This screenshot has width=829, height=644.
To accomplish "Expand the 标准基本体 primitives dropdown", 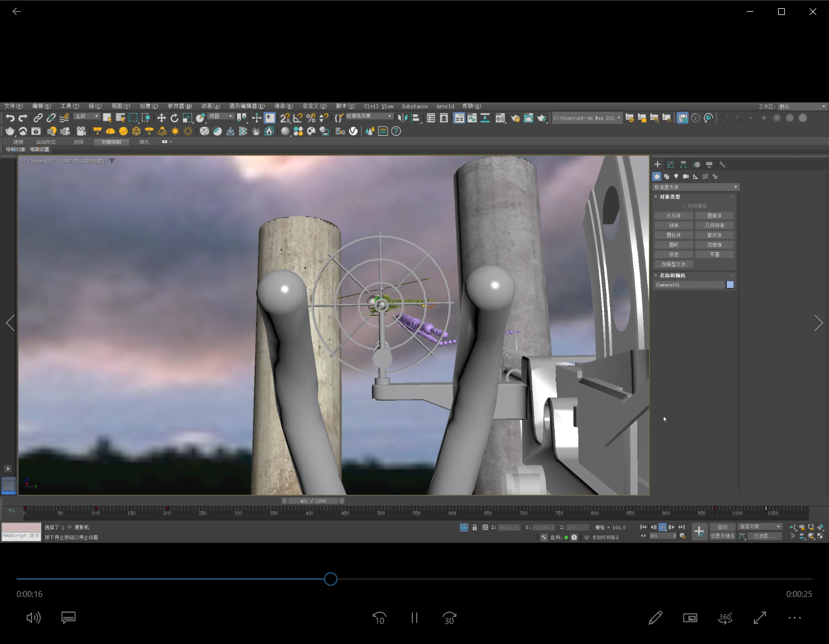I will coord(695,187).
